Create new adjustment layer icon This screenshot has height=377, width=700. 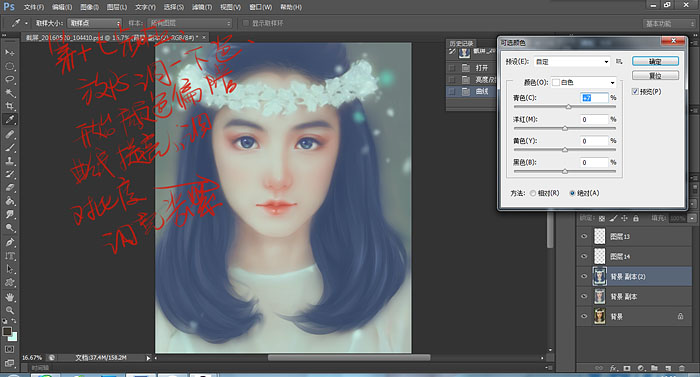point(641,368)
